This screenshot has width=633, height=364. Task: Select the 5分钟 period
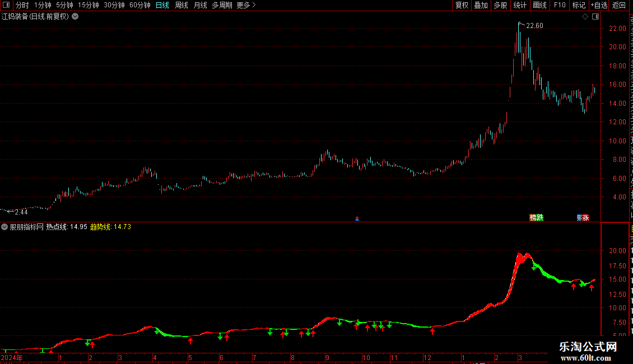click(64, 5)
